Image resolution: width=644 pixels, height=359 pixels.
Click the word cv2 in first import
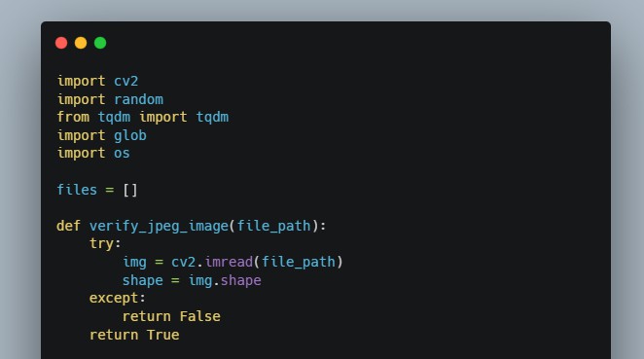tap(126, 81)
